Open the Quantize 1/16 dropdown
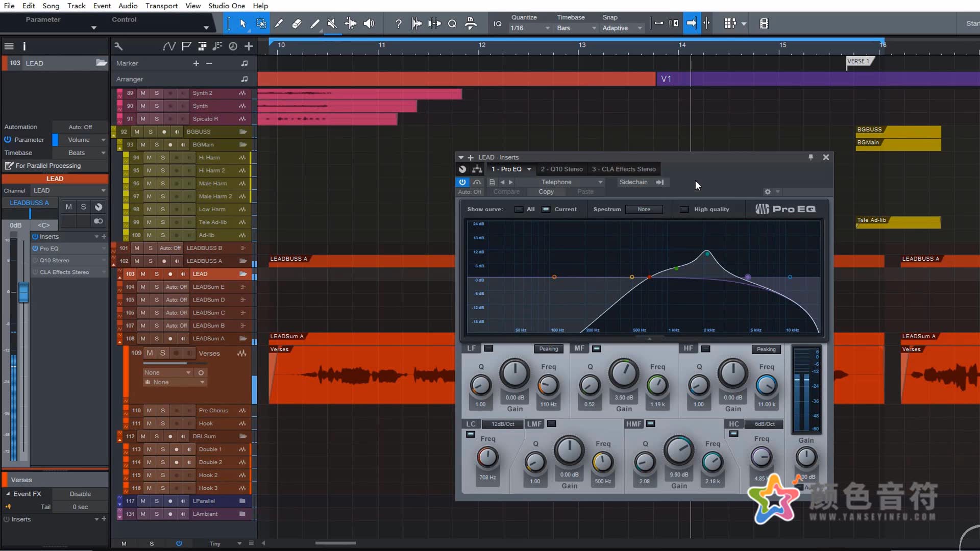The width and height of the screenshot is (980, 551). pyautogui.click(x=530, y=28)
